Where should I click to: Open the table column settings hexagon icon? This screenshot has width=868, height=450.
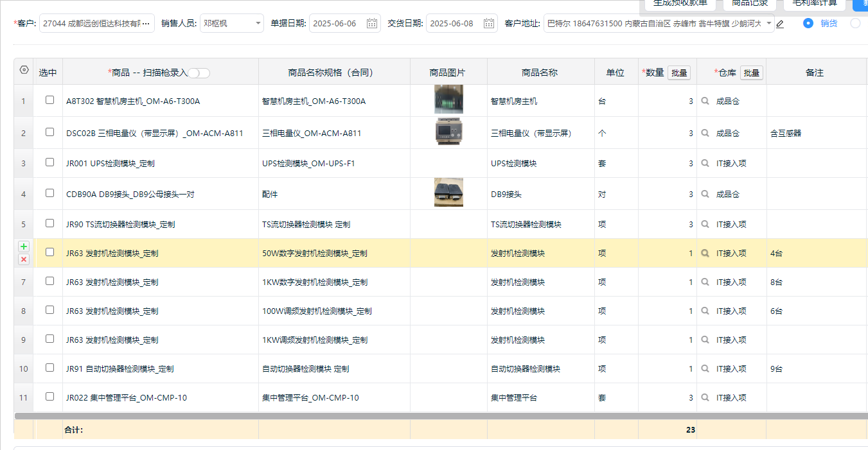tap(24, 70)
